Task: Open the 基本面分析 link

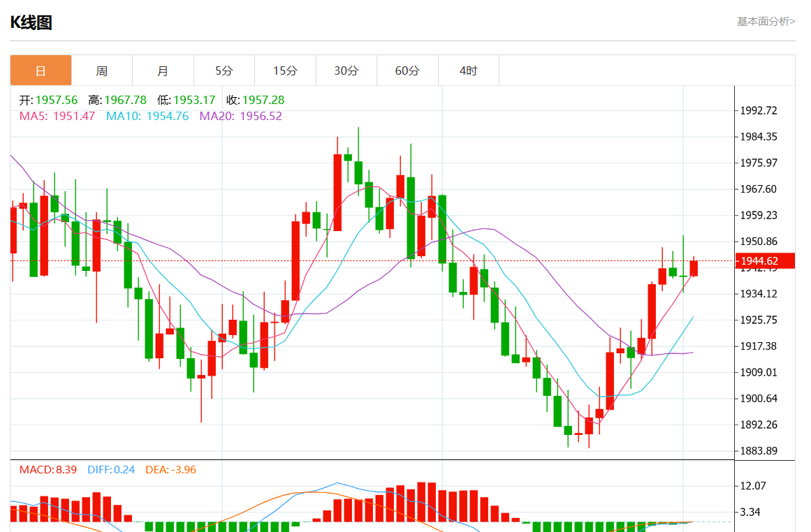Action: point(766,21)
